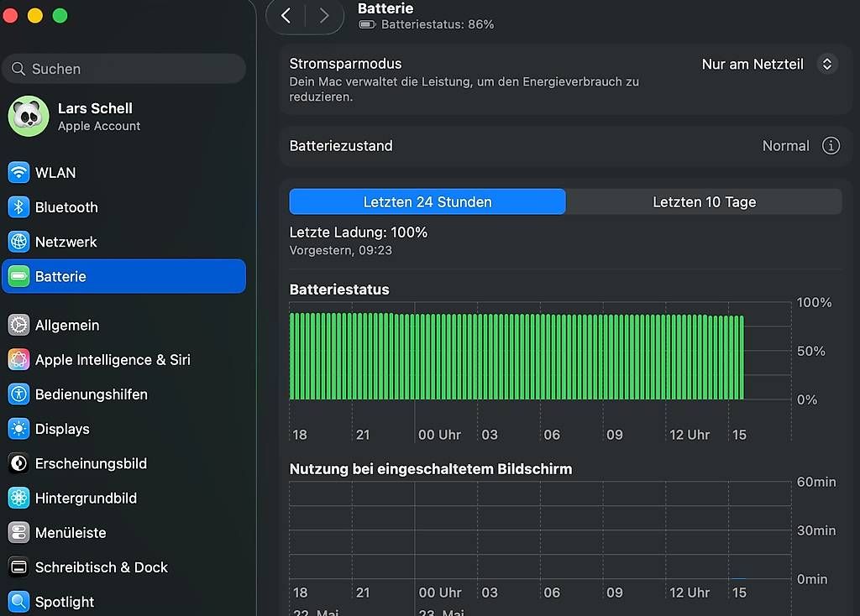860x616 pixels.
Task: Open Allgemein via its gear icon
Action: (x=18, y=325)
